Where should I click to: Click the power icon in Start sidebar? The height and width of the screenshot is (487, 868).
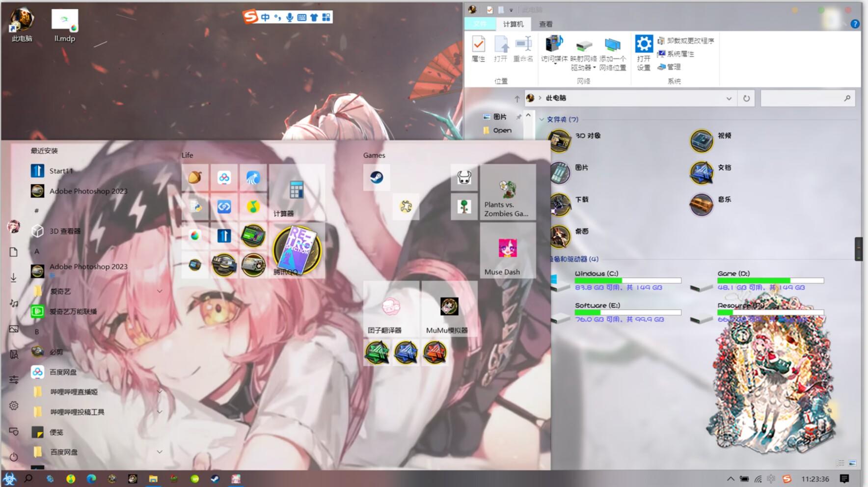click(14, 457)
